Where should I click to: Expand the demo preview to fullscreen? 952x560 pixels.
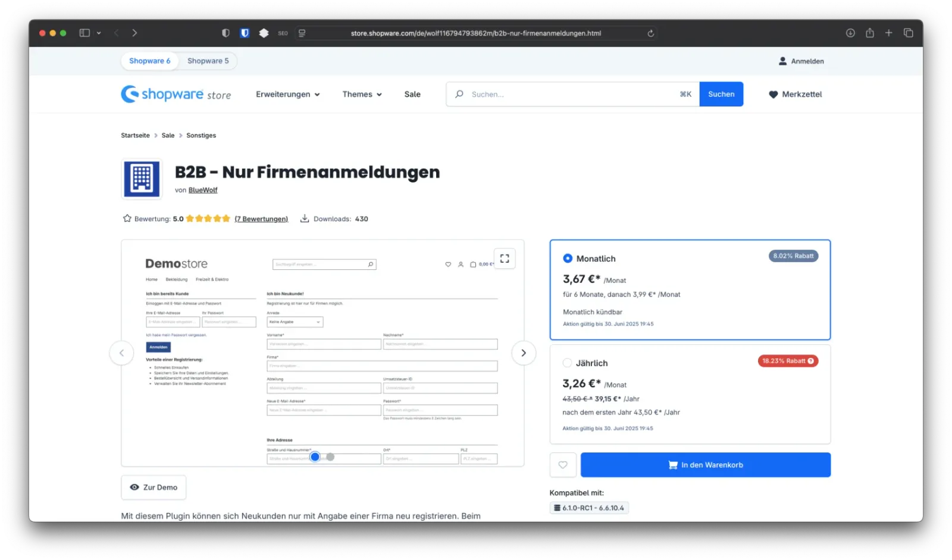coord(505,258)
